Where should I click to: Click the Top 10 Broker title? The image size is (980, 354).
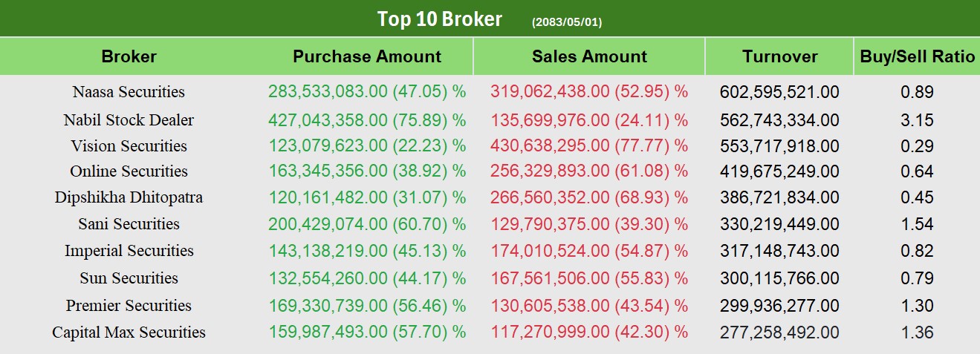click(x=440, y=19)
